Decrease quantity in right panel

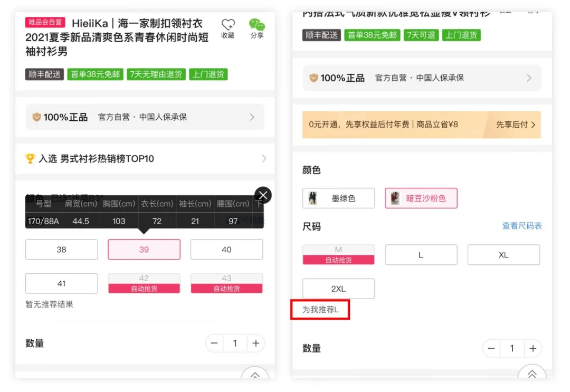point(491,348)
